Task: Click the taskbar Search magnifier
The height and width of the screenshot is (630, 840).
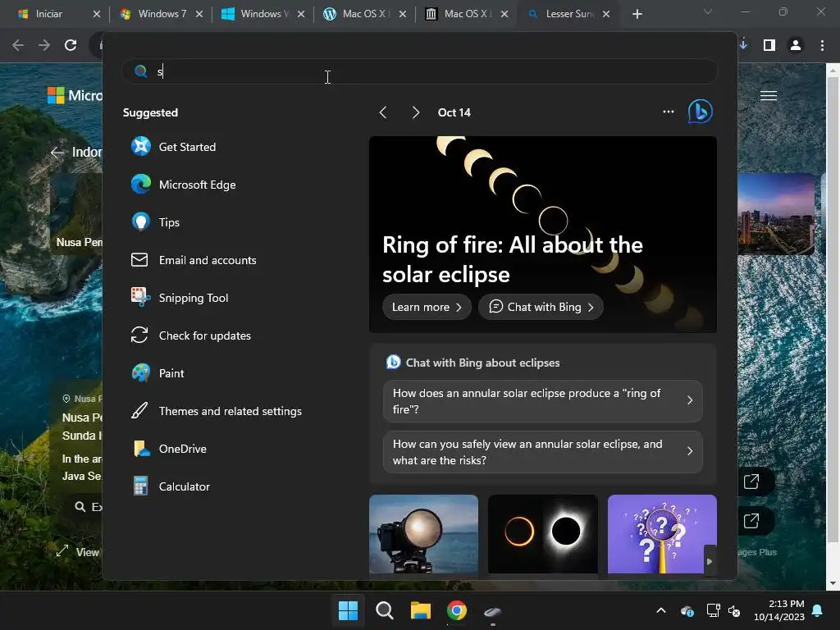Action: point(384,610)
